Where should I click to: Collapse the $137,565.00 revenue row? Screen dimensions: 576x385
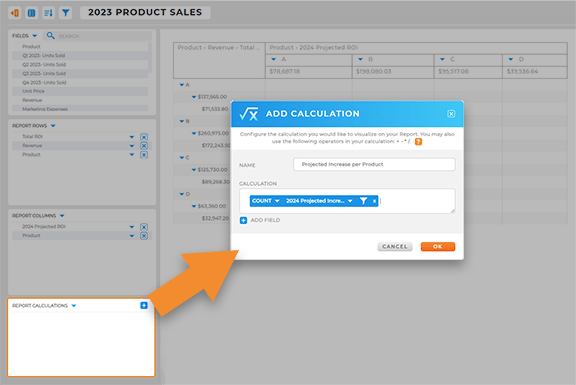[x=194, y=97]
